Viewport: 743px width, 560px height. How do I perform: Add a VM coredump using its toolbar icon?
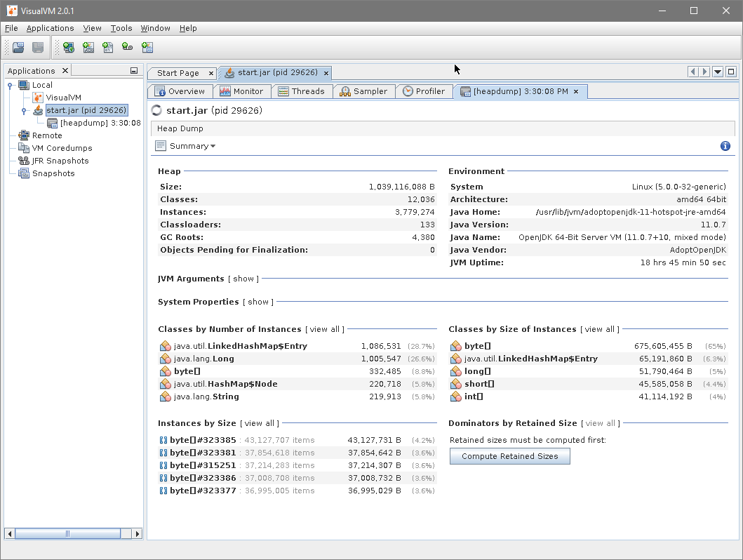[107, 47]
